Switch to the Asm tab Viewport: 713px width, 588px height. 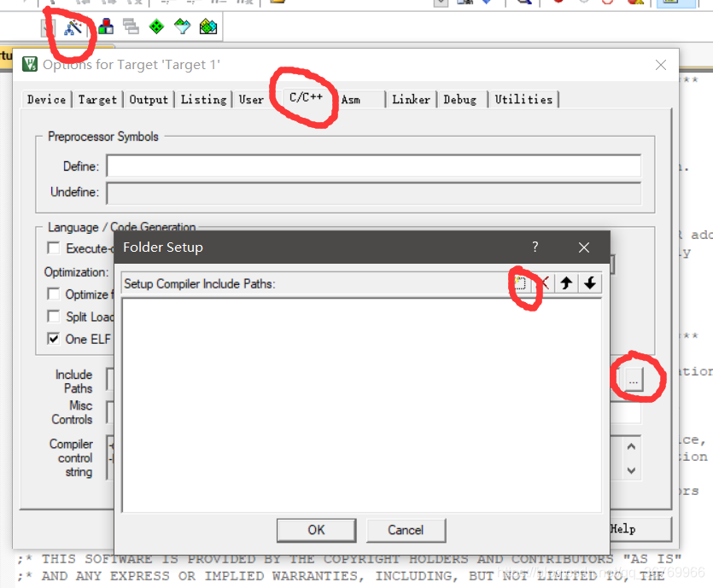[351, 99]
